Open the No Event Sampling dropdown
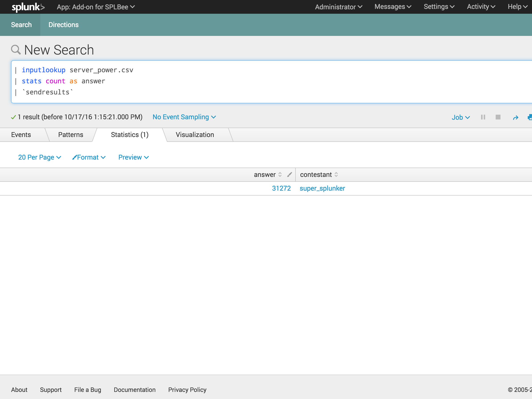The width and height of the screenshot is (532, 399). [184, 117]
